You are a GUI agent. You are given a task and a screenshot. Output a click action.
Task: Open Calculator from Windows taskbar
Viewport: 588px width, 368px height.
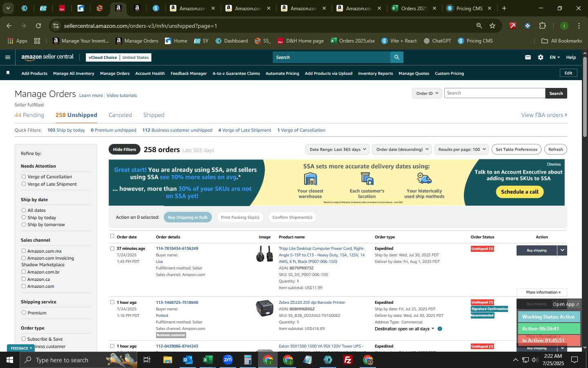click(x=247, y=360)
